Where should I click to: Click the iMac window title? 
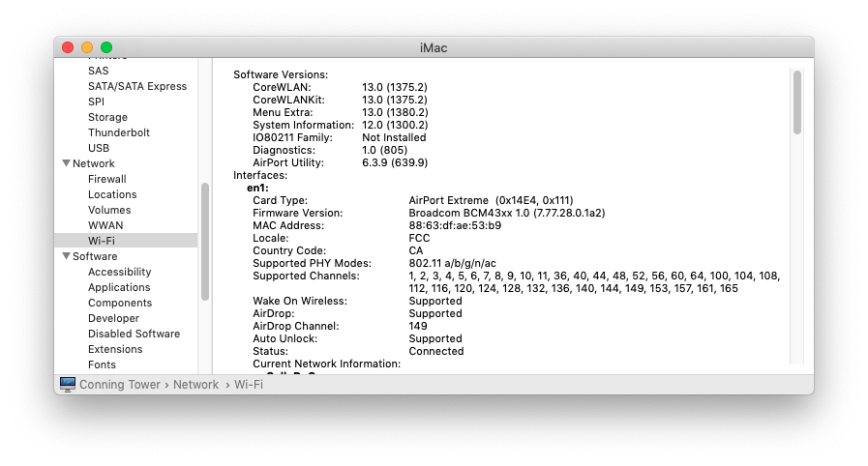coord(434,47)
